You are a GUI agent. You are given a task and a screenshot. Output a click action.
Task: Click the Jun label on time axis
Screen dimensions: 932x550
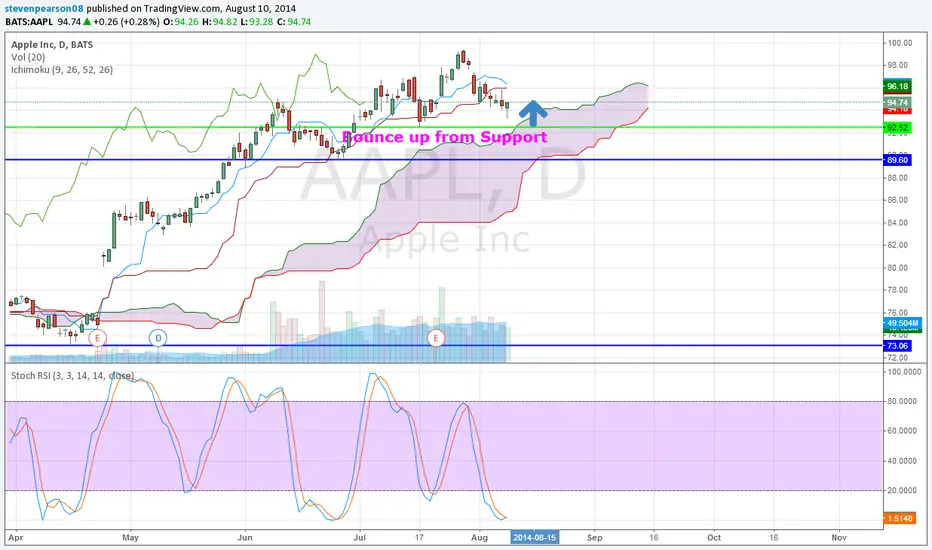tap(245, 538)
